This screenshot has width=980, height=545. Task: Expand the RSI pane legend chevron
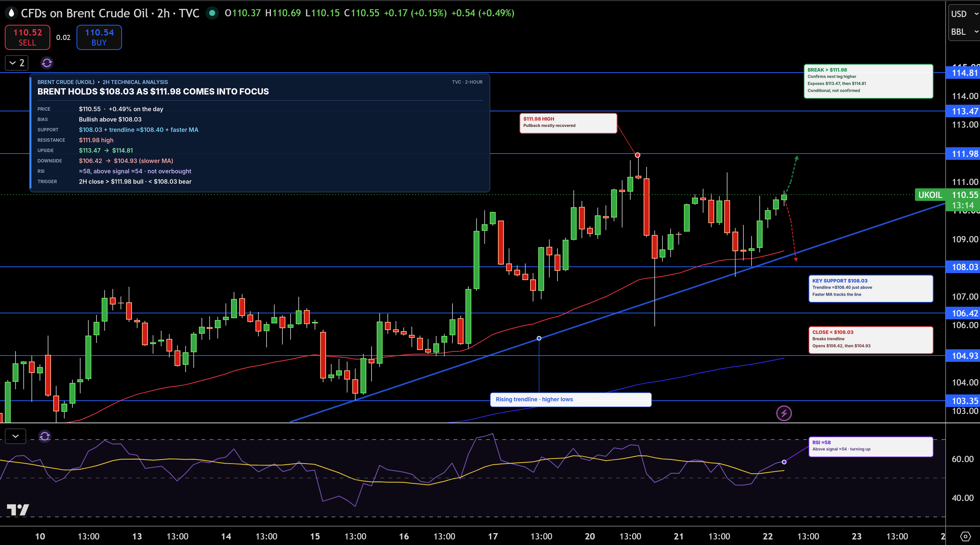click(x=16, y=436)
